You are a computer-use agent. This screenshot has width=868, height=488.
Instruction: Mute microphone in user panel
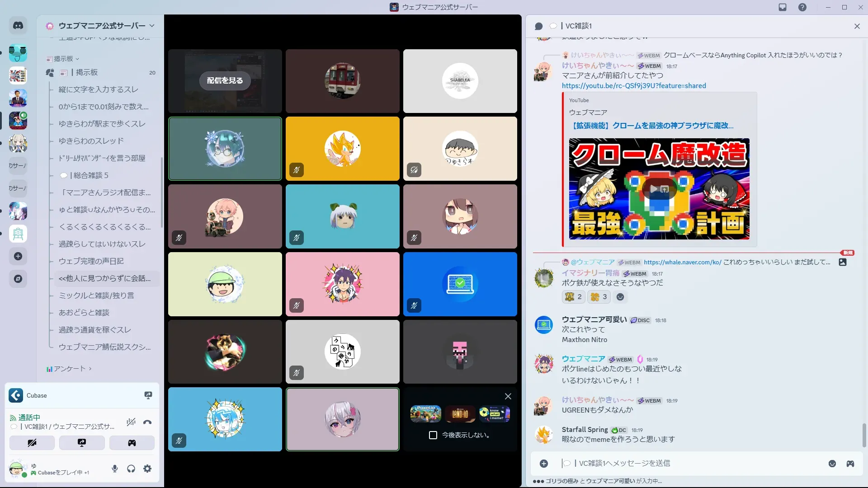[115, 469]
